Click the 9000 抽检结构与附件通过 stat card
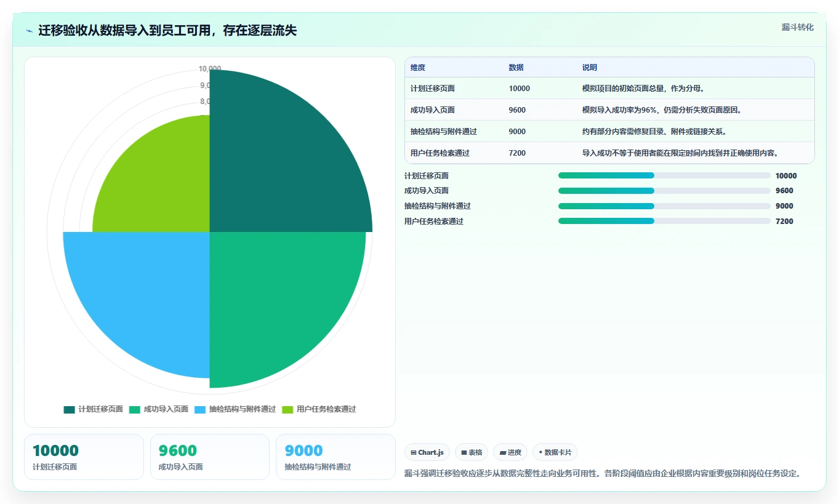This screenshot has width=839, height=504. (335, 457)
